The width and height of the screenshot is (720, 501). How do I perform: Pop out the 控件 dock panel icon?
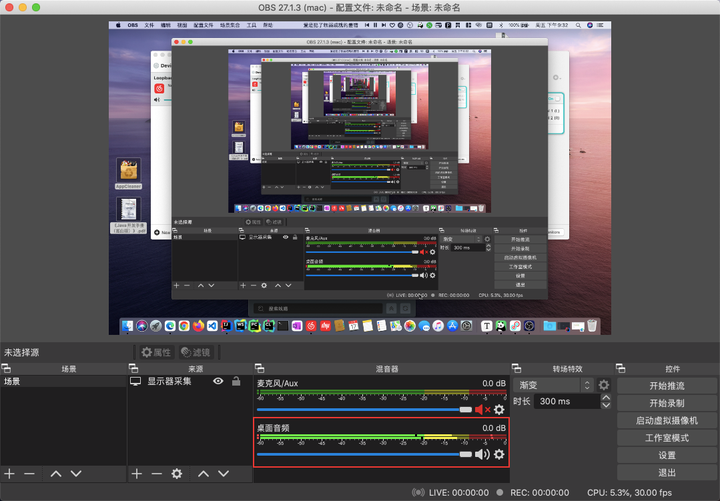(621, 368)
